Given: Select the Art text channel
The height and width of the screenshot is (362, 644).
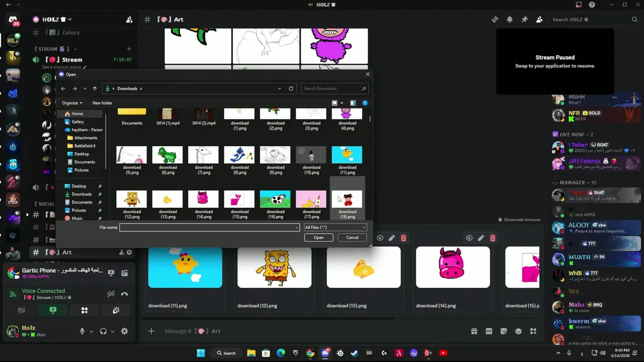Looking at the screenshot, I should point(66,252).
